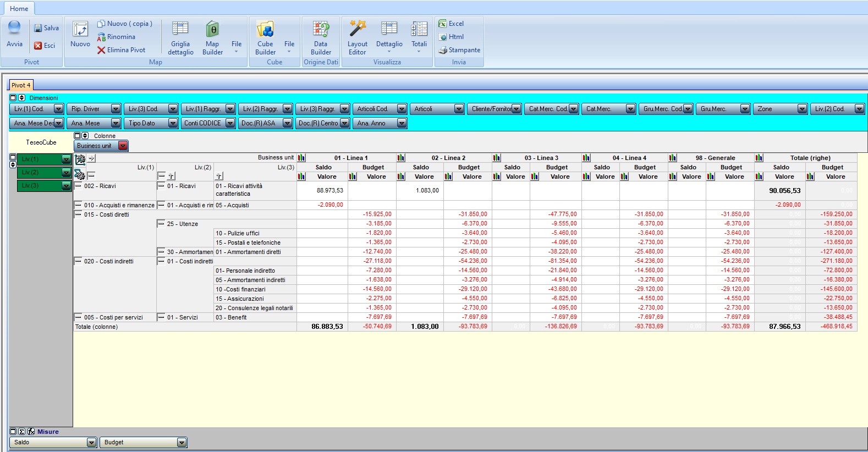Click the value 88.973,53 cell
Viewport: 868px width, 452px height.
pos(330,190)
